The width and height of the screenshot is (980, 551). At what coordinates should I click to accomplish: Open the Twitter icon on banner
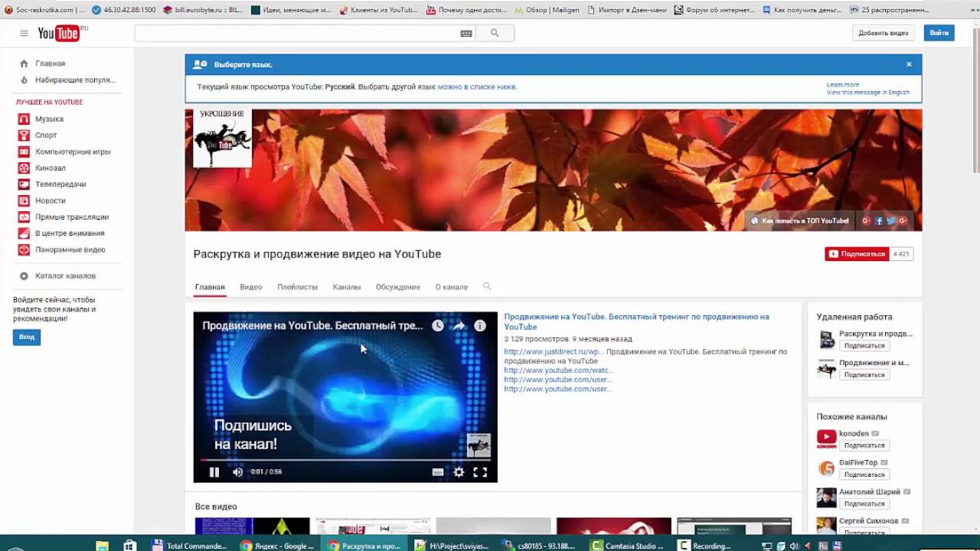pos(891,220)
